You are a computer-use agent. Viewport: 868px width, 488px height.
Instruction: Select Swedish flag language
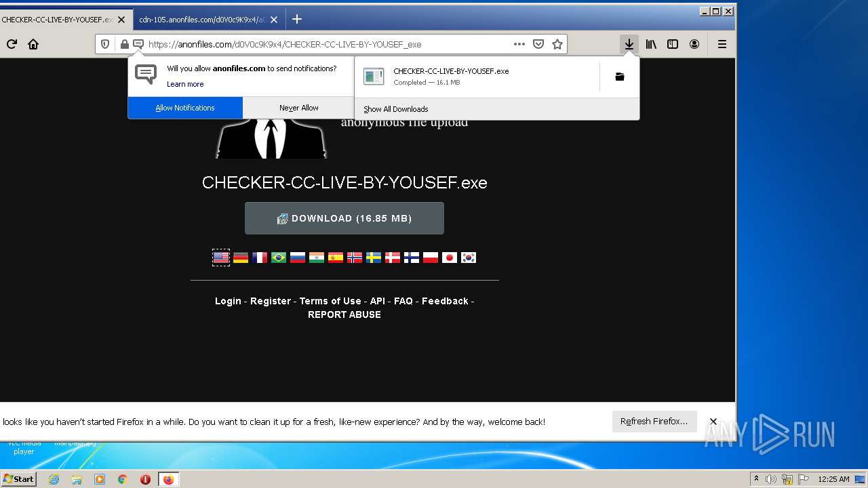[374, 258]
